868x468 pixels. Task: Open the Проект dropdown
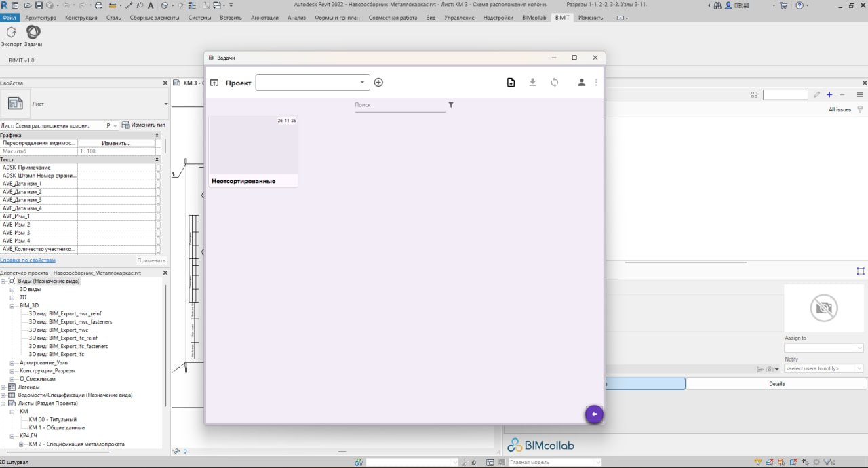313,83
